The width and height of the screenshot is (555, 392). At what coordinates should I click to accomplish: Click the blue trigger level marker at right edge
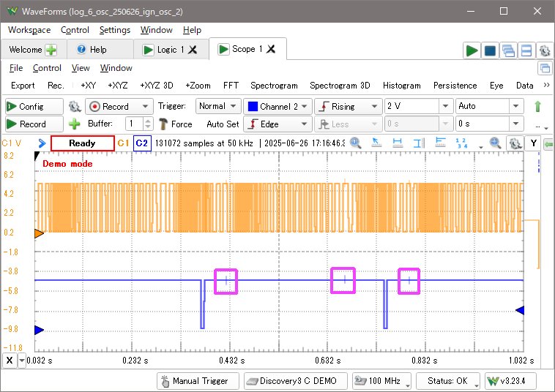[520, 311]
